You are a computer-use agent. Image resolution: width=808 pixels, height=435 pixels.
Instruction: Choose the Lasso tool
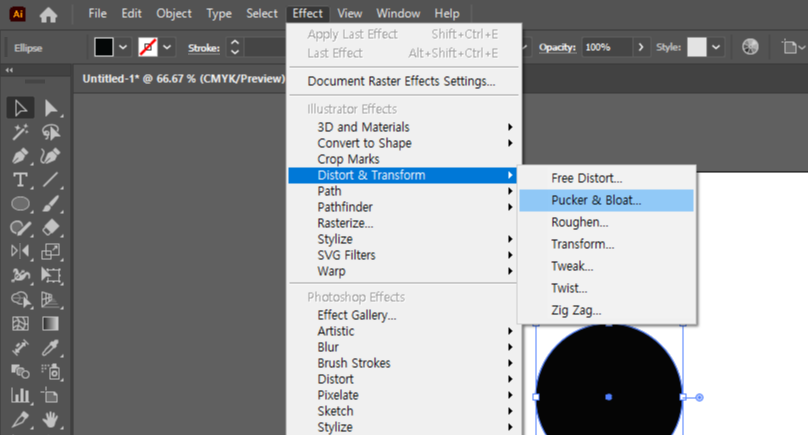[x=50, y=132]
